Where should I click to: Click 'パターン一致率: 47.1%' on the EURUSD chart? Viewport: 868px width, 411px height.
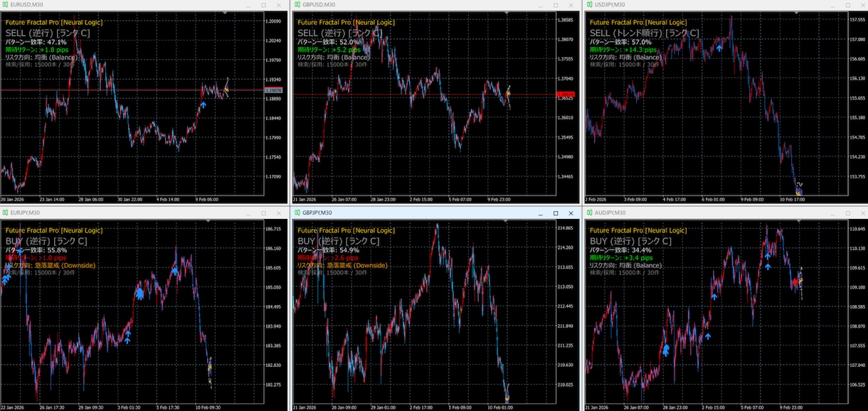(36, 42)
